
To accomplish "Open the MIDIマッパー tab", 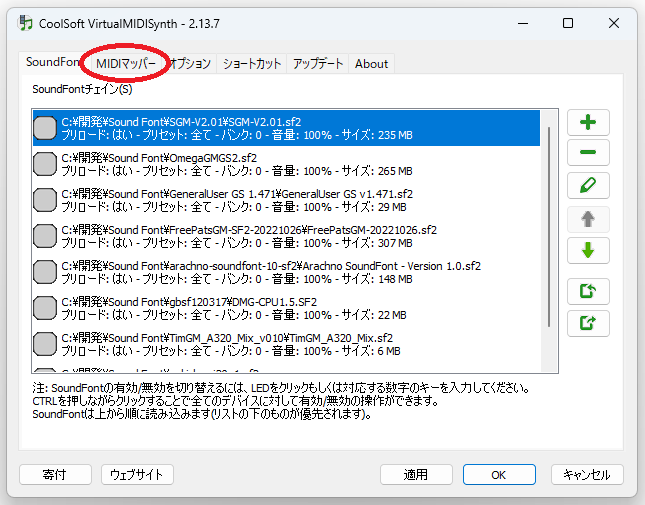I will click(x=126, y=64).
